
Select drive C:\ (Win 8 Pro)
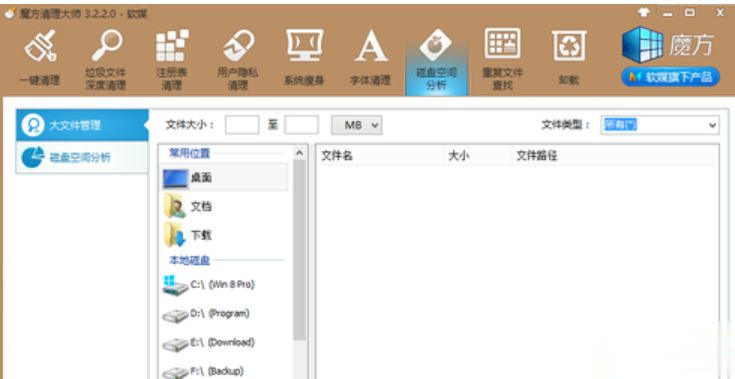point(224,285)
